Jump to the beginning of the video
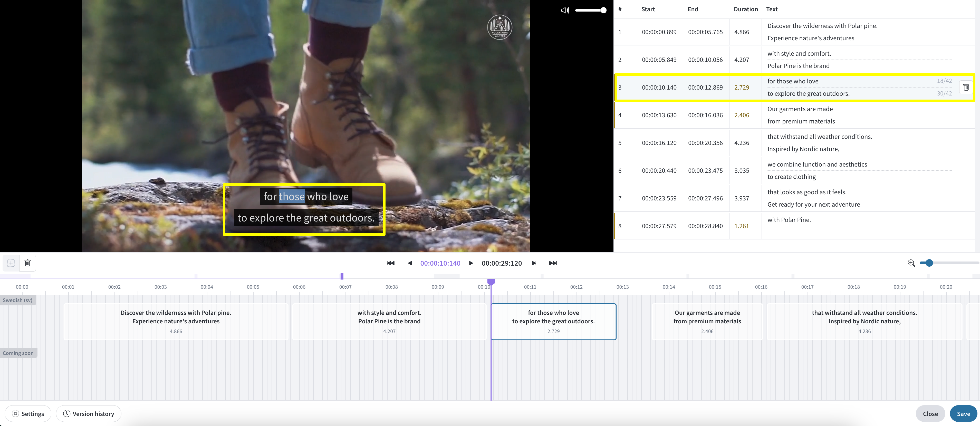The height and width of the screenshot is (426, 980). click(x=391, y=263)
